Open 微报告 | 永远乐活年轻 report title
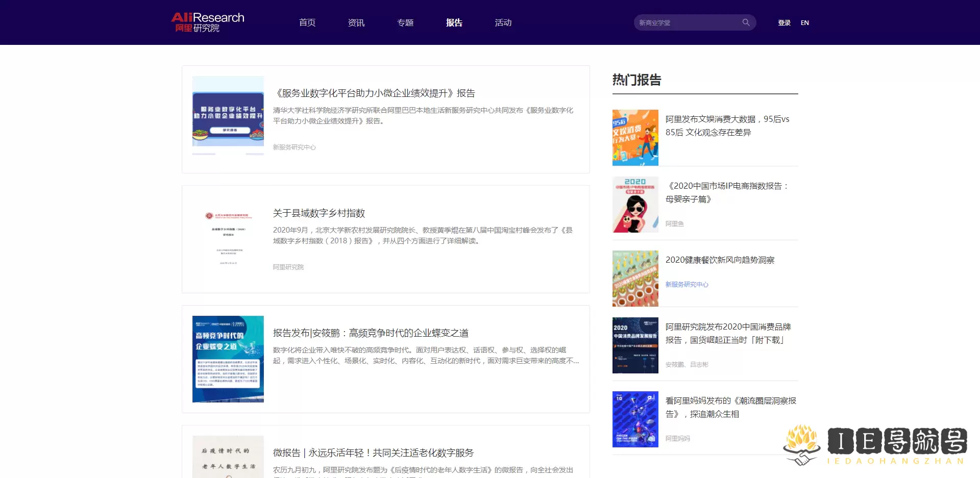This screenshot has height=478, width=980. click(x=373, y=453)
